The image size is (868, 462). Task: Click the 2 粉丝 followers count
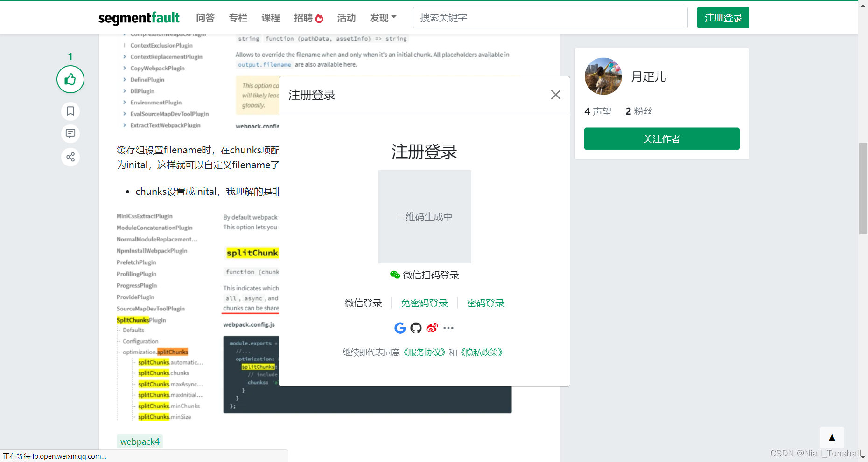(x=639, y=111)
